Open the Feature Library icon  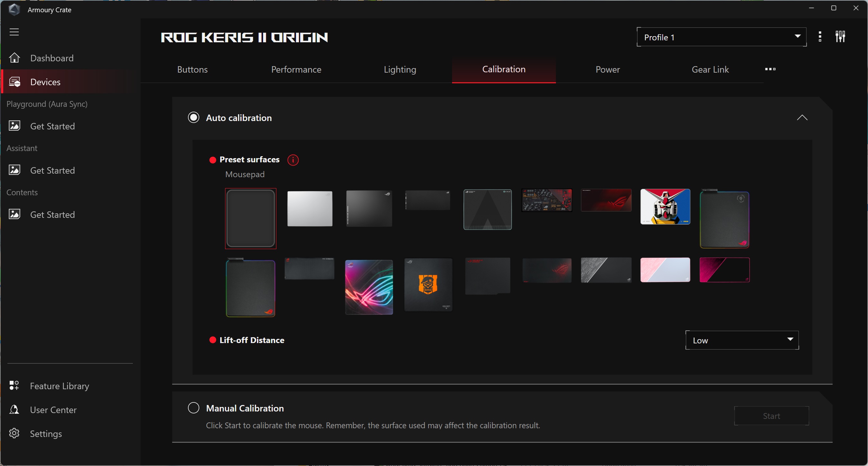14,385
